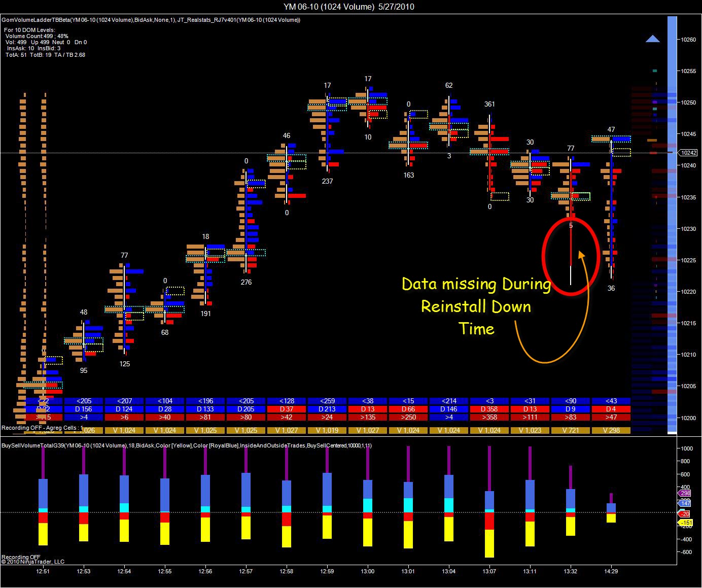Click the 14:29 time axis label
Screen dimensions: 702x588
point(611,571)
